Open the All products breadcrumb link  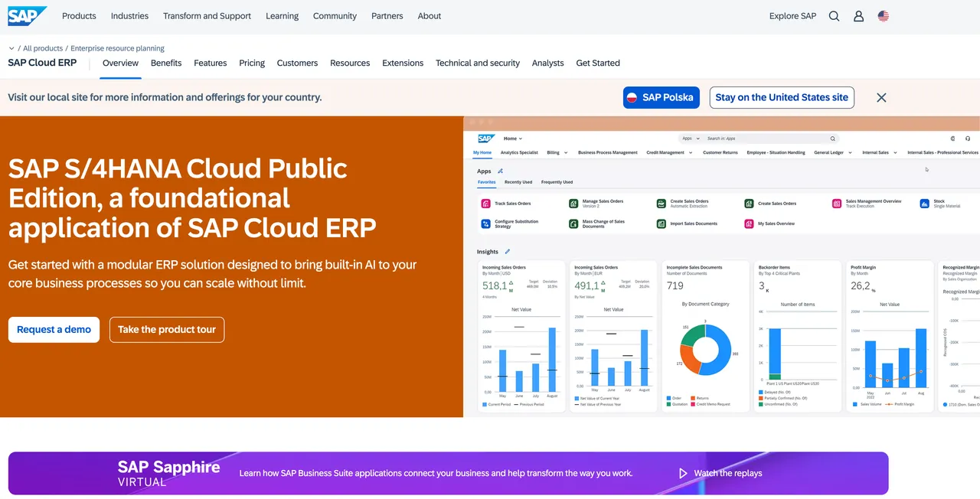[43, 48]
